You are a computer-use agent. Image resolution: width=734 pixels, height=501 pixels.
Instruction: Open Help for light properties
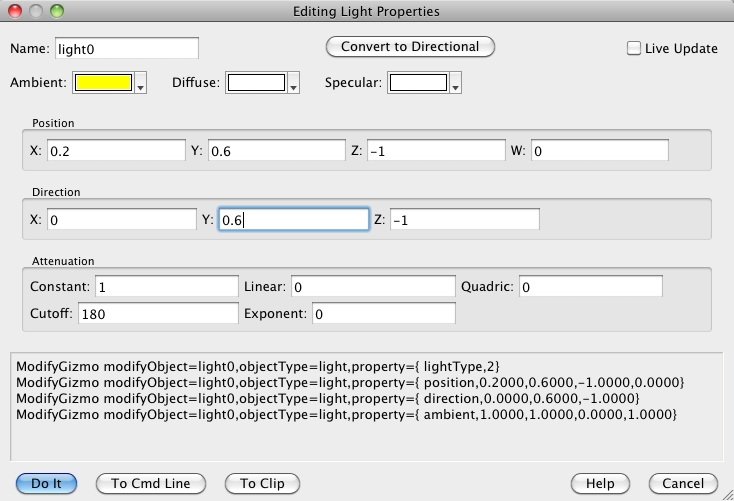[600, 483]
